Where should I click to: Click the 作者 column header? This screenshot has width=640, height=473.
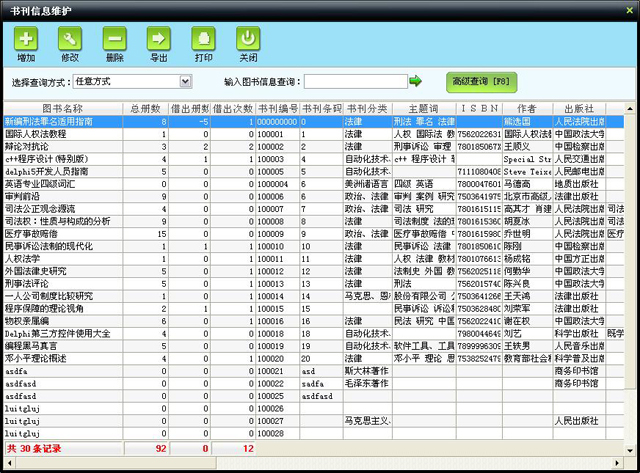tap(526, 108)
